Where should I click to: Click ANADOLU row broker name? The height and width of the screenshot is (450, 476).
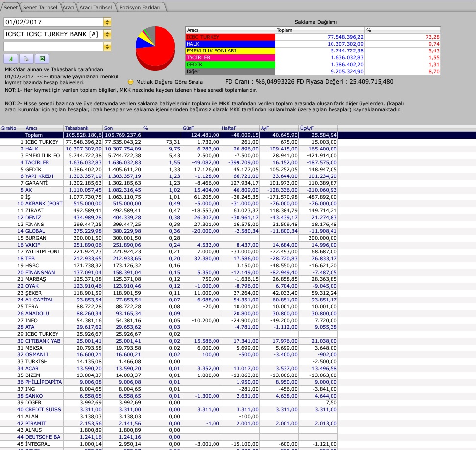pos(37,314)
